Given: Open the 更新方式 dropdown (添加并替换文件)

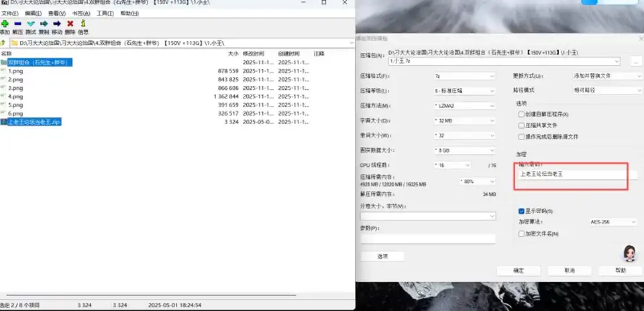Looking at the screenshot, I should 608,76.
